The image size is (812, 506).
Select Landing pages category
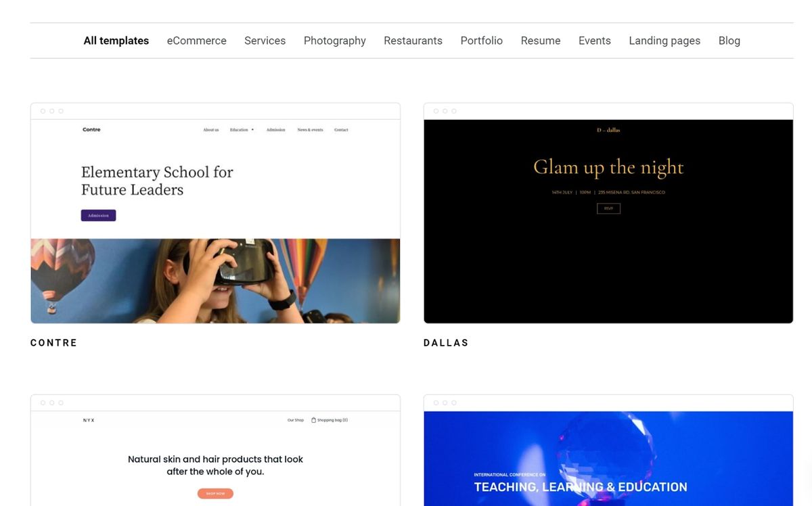click(x=664, y=41)
